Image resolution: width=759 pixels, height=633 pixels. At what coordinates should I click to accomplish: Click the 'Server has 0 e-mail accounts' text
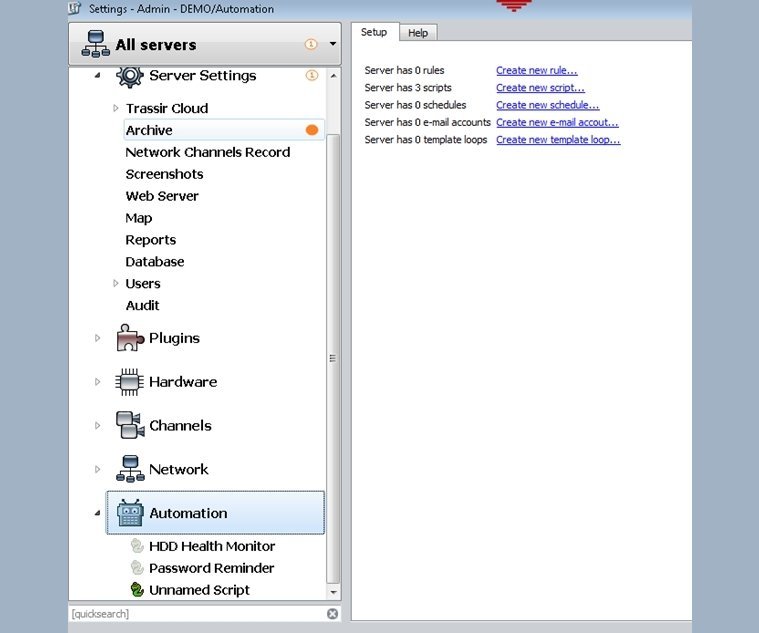pos(427,122)
